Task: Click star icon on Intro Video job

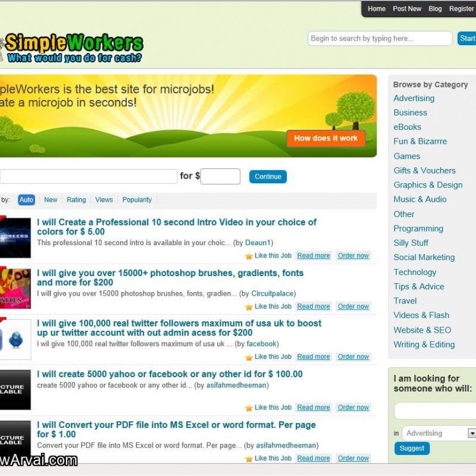Action: 249,256
